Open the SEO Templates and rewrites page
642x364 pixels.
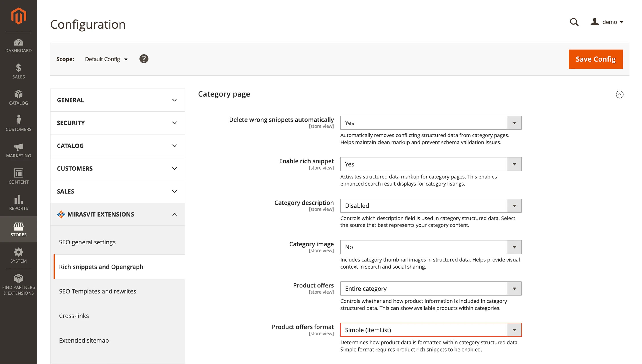(x=97, y=291)
